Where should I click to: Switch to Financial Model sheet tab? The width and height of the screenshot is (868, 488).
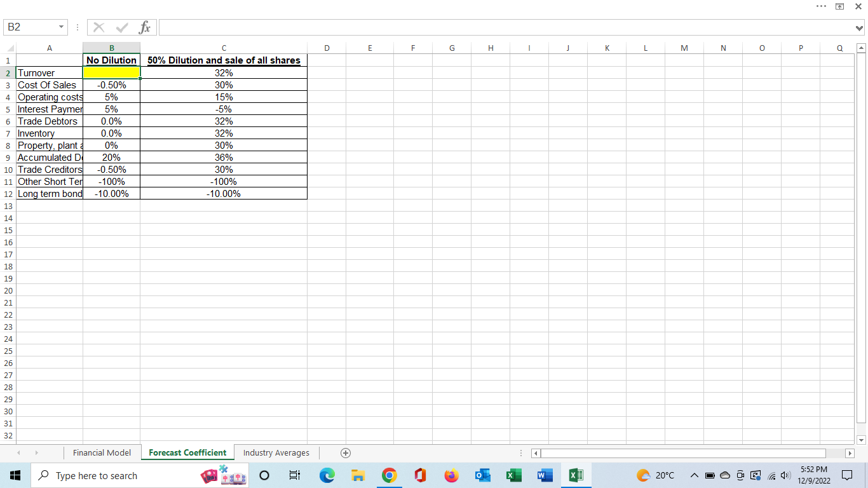point(102,452)
